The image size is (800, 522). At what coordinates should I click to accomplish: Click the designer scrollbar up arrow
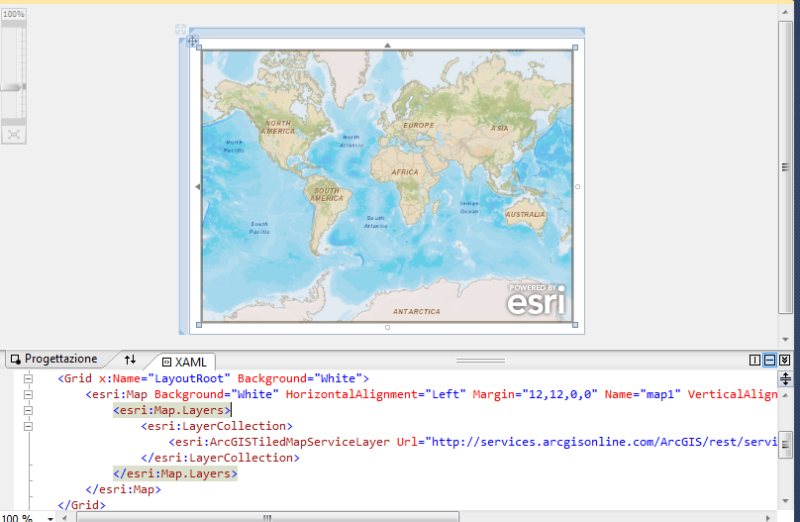click(x=785, y=12)
